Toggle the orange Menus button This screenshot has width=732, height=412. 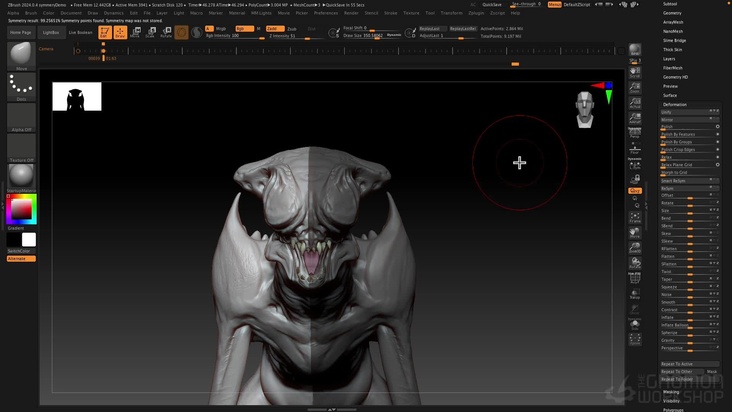point(554,4)
